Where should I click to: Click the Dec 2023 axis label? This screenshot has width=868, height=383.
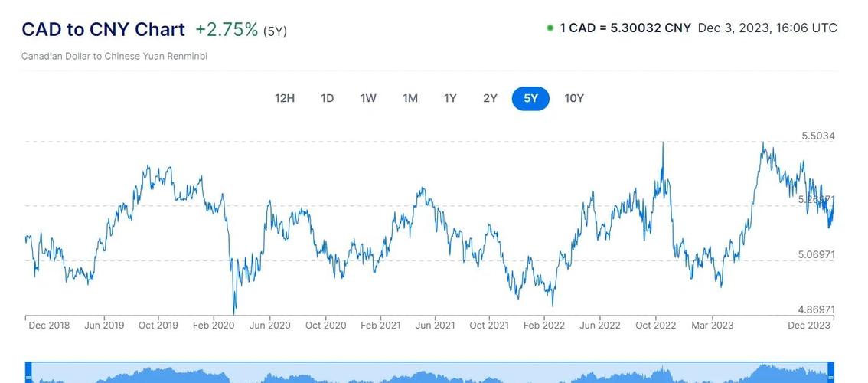[x=809, y=326]
